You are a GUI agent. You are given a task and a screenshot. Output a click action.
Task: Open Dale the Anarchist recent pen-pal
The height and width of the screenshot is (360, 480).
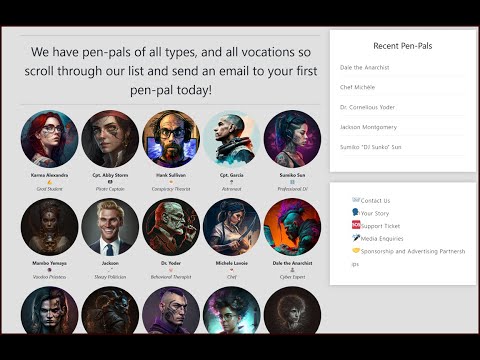364,67
